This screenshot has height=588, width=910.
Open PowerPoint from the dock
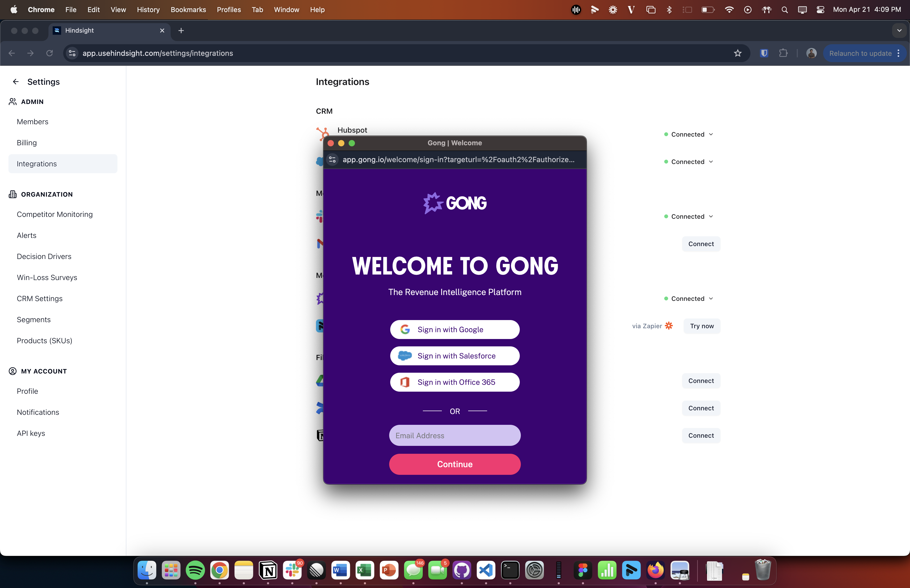coord(389,570)
